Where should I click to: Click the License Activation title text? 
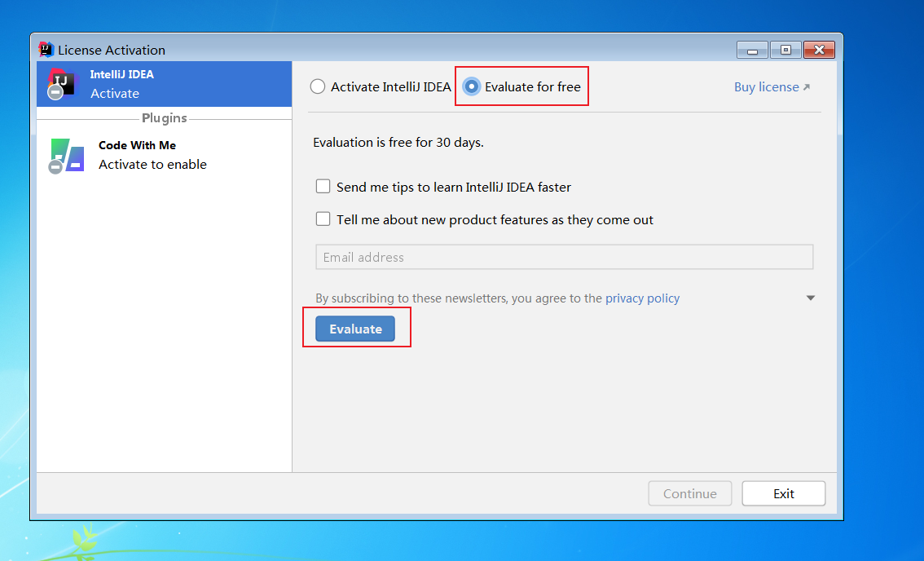pos(112,50)
